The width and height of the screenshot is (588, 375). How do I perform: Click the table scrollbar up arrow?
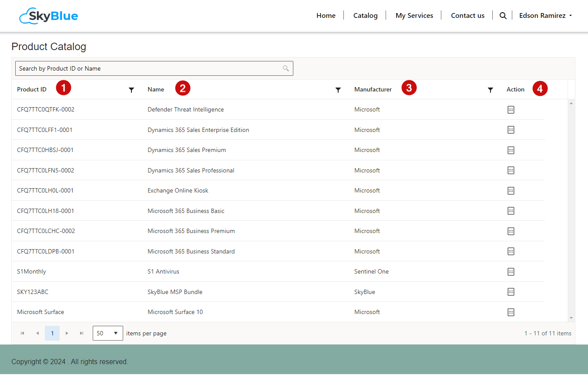point(571,103)
